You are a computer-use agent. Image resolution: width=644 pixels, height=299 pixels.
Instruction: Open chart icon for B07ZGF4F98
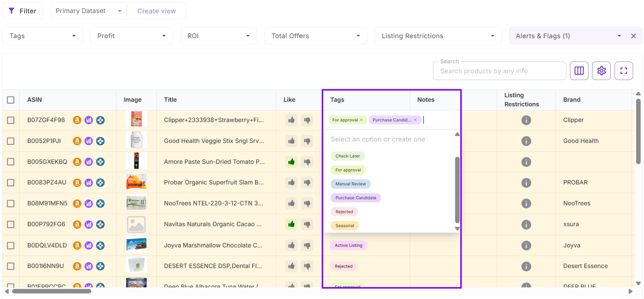89,120
